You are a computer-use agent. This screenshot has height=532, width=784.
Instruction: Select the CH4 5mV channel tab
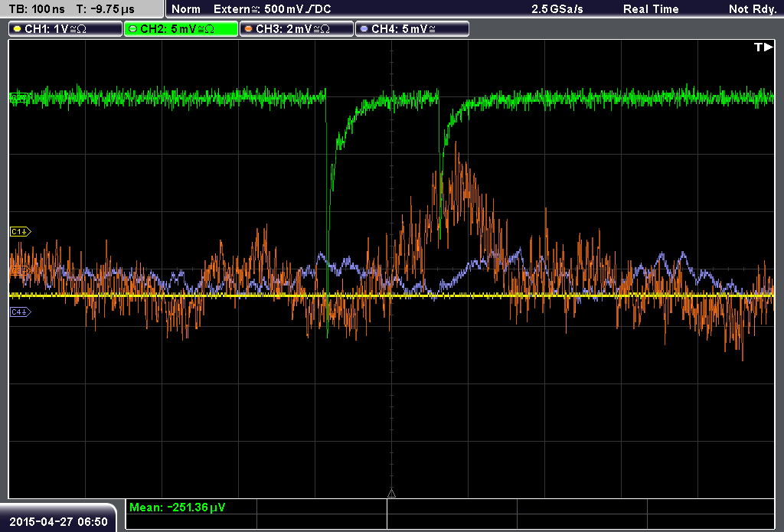tap(412, 29)
